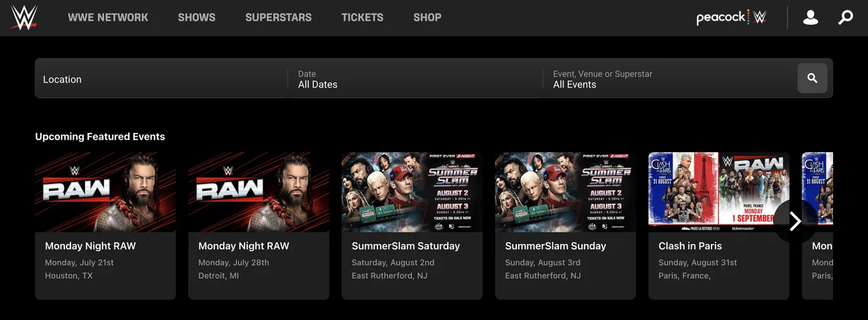Expand the All Dates date dropdown

coord(414,79)
